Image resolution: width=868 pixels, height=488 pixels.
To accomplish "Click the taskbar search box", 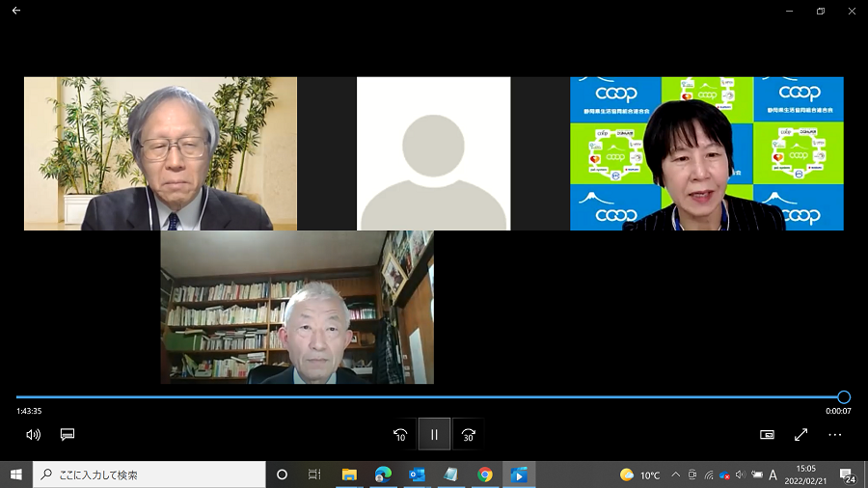I will (149, 474).
